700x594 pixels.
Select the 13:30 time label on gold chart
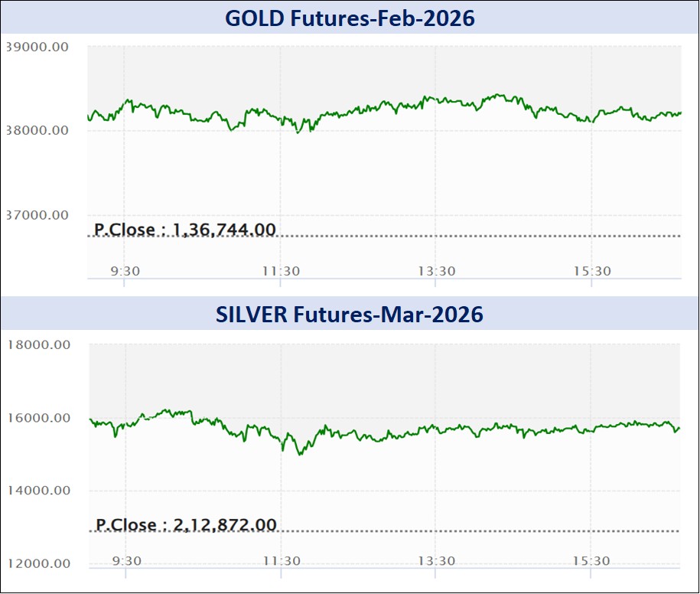click(436, 271)
